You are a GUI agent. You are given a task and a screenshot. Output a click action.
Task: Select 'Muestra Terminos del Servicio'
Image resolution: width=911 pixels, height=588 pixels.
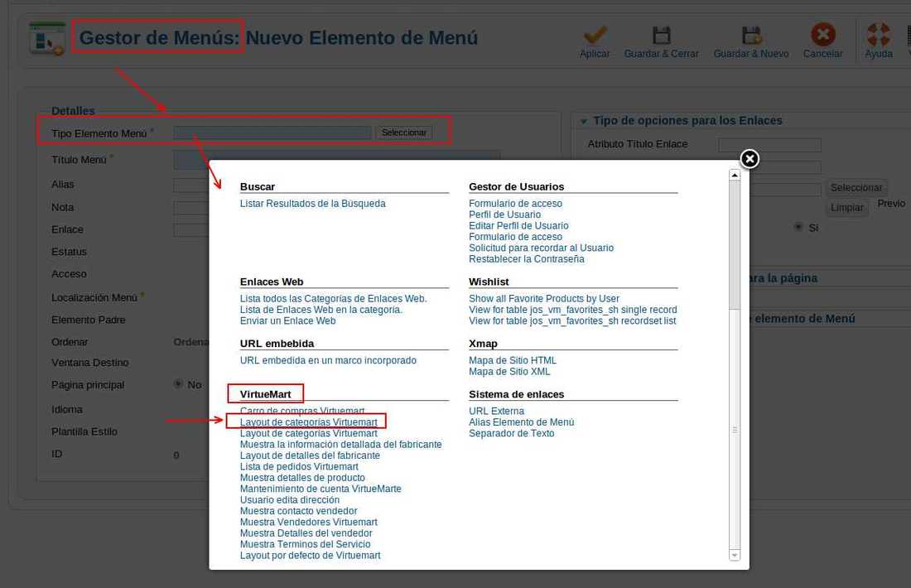pyautogui.click(x=305, y=543)
